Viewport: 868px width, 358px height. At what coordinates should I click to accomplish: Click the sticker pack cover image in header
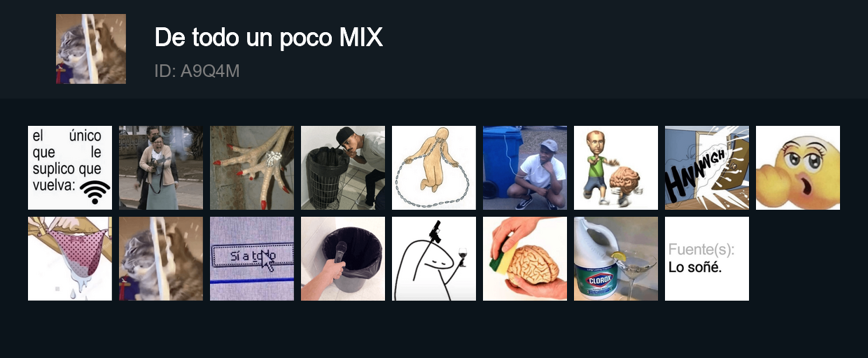pos(91,49)
